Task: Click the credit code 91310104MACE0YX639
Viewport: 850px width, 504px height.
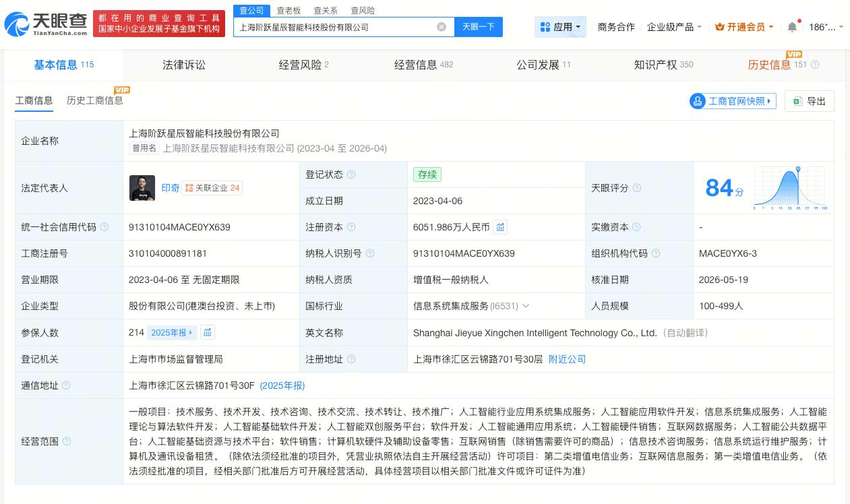Action: pos(179,227)
